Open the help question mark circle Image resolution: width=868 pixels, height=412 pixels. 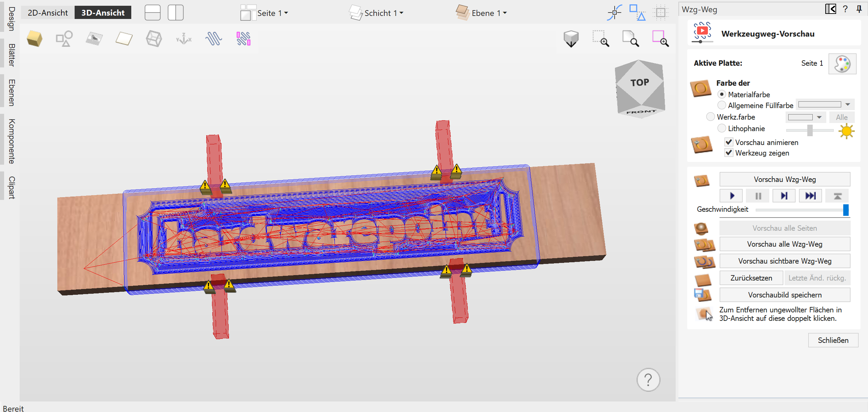coord(648,380)
